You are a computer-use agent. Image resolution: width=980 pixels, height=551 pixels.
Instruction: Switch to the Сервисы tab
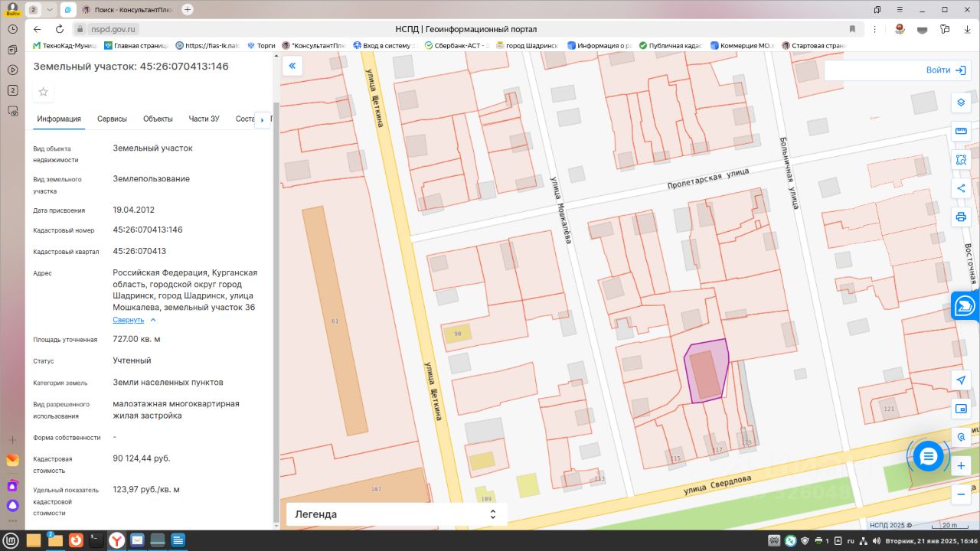click(112, 119)
